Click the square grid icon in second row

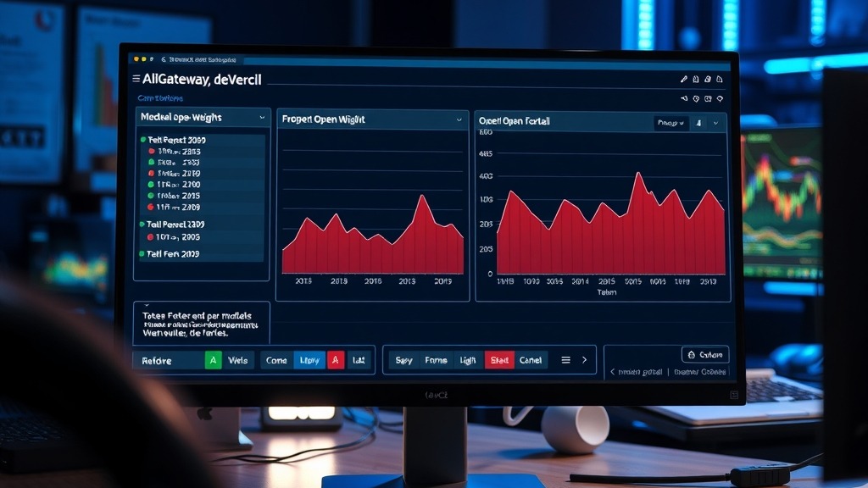tap(708, 98)
